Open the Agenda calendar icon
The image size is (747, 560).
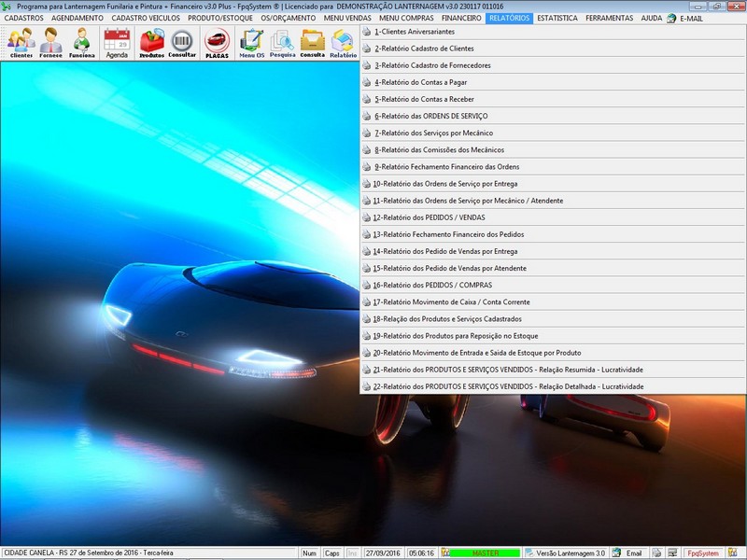click(117, 42)
